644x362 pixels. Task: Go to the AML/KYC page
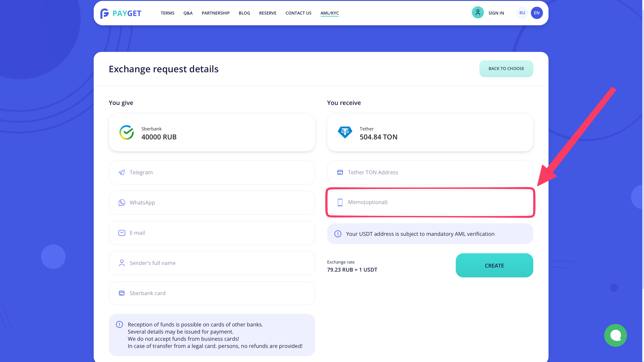[329, 13]
